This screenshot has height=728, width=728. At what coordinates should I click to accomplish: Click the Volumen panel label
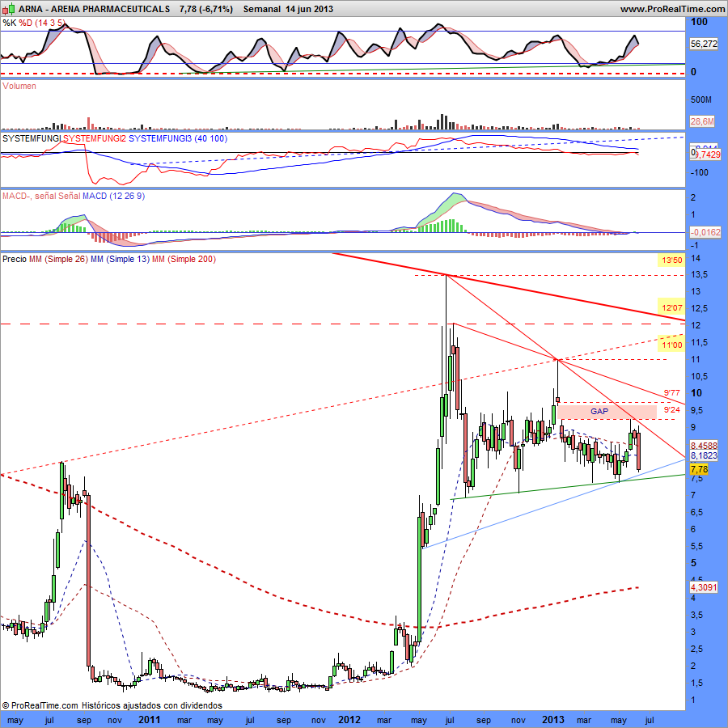pos(19,86)
